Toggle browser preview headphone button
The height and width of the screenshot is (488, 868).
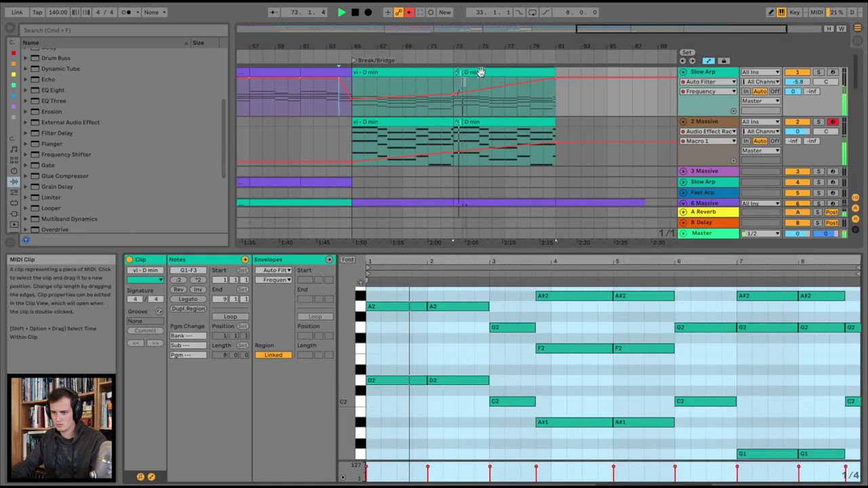coord(26,240)
